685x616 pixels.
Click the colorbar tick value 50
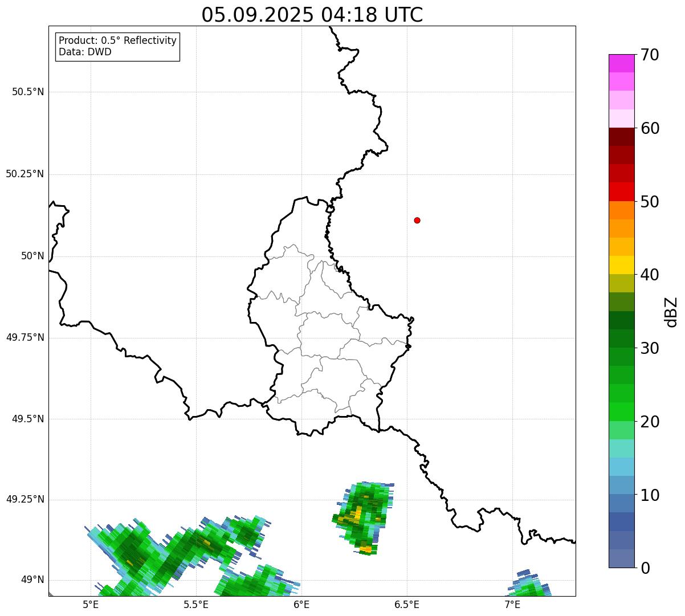[x=650, y=202]
